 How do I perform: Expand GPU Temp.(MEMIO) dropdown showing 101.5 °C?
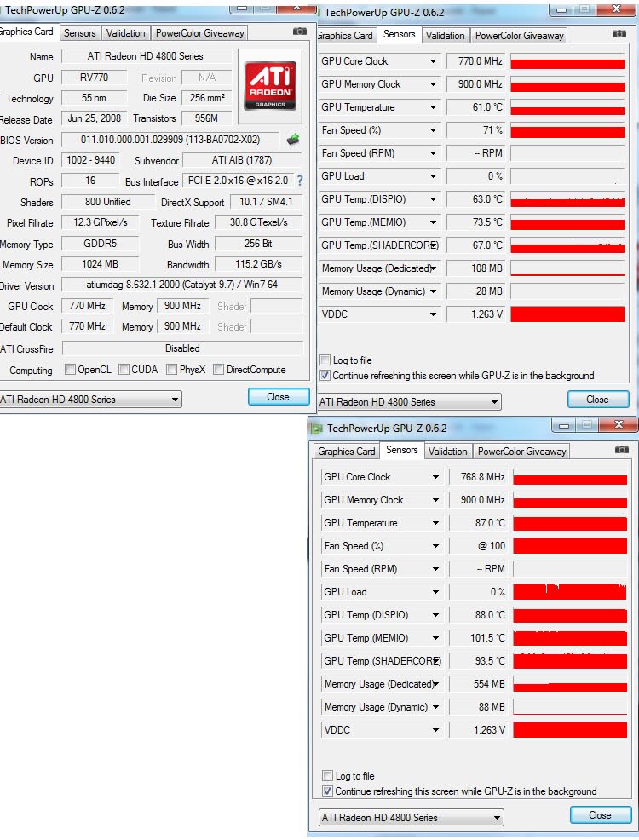point(435,638)
